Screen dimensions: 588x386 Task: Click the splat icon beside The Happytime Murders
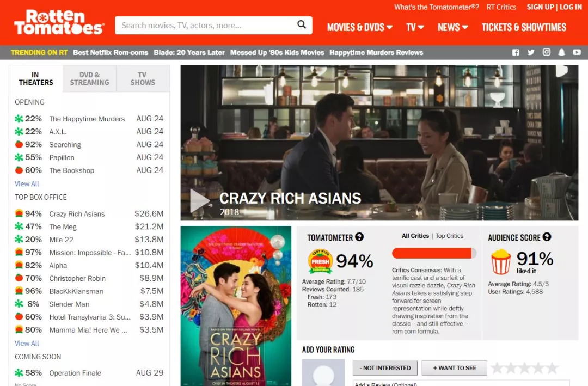click(19, 119)
